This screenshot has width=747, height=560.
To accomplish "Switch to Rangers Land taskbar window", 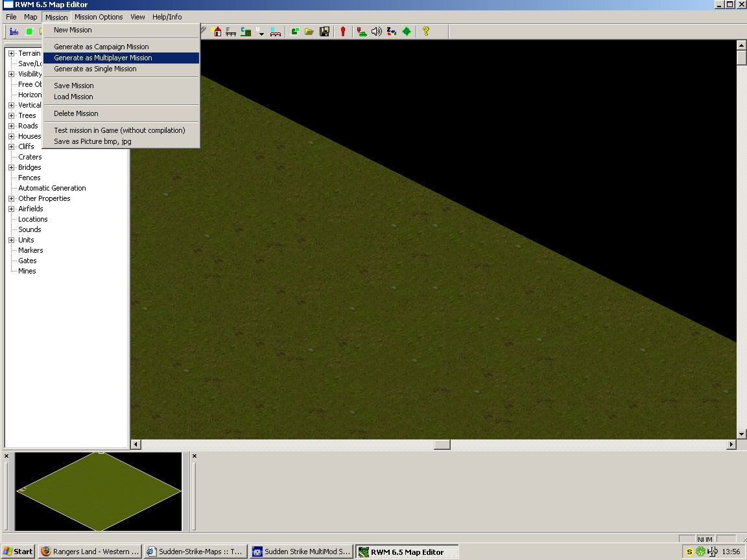I will click(x=90, y=552).
